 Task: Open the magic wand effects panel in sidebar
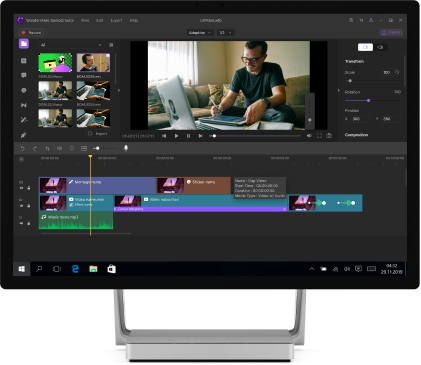click(24, 120)
